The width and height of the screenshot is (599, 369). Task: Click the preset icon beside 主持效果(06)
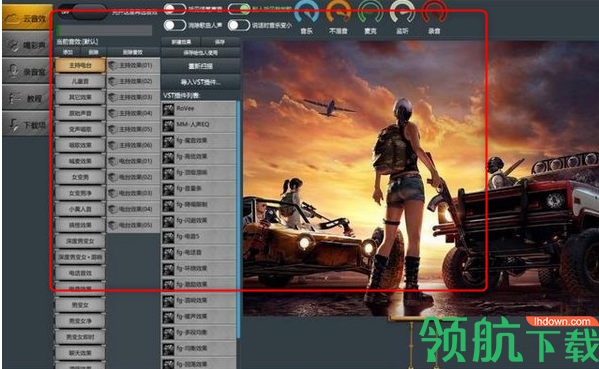113,145
